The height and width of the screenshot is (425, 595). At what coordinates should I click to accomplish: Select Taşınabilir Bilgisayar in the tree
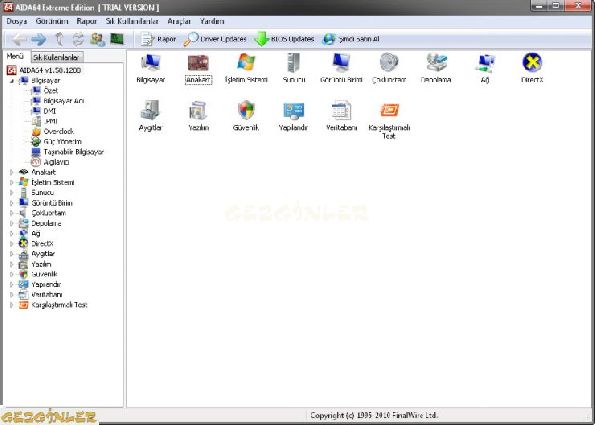(x=67, y=152)
